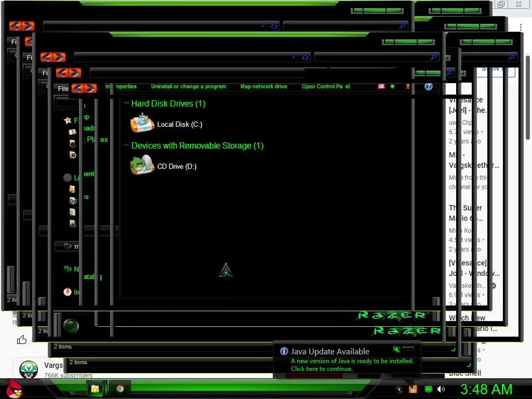This screenshot has width=532, height=399.
Task: Click the grey Libraries orb icon
Action: pos(68,178)
